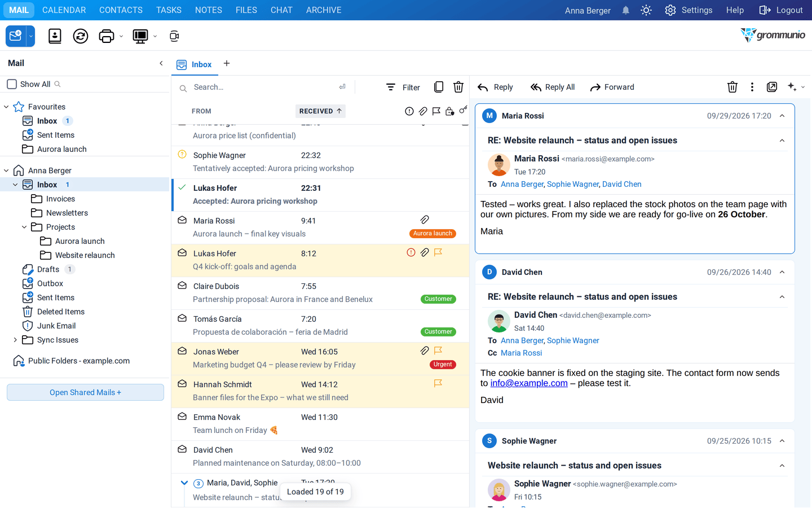Click the print icon in toolbar

107,36
